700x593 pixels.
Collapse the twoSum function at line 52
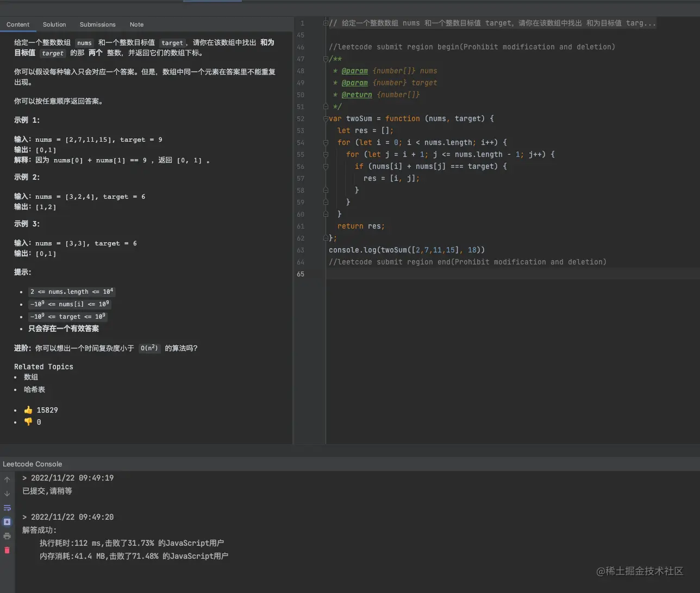pos(326,118)
